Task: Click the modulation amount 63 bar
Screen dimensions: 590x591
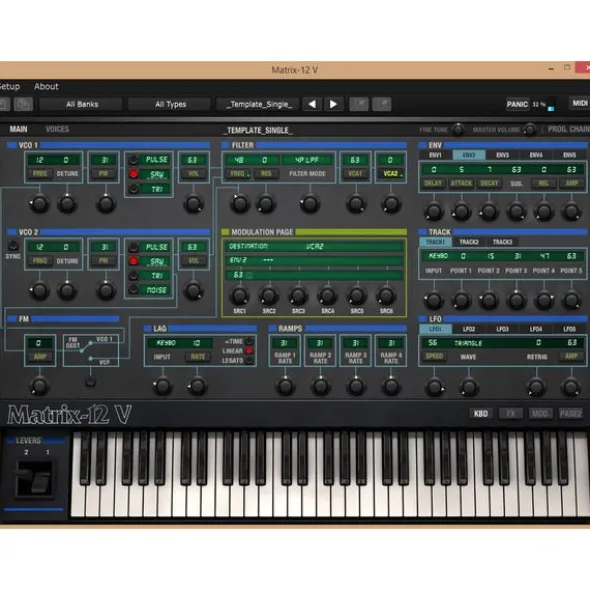Action: (x=314, y=275)
